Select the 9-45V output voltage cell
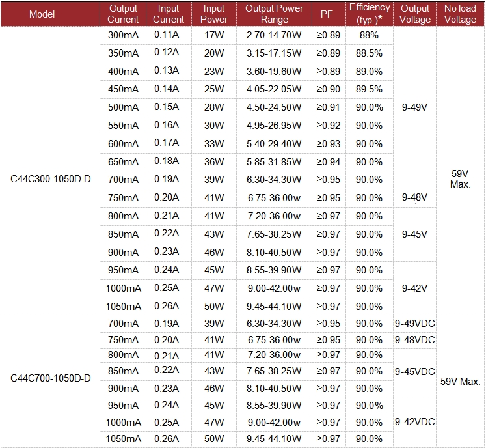The width and height of the screenshot is (486, 448). tap(414, 234)
